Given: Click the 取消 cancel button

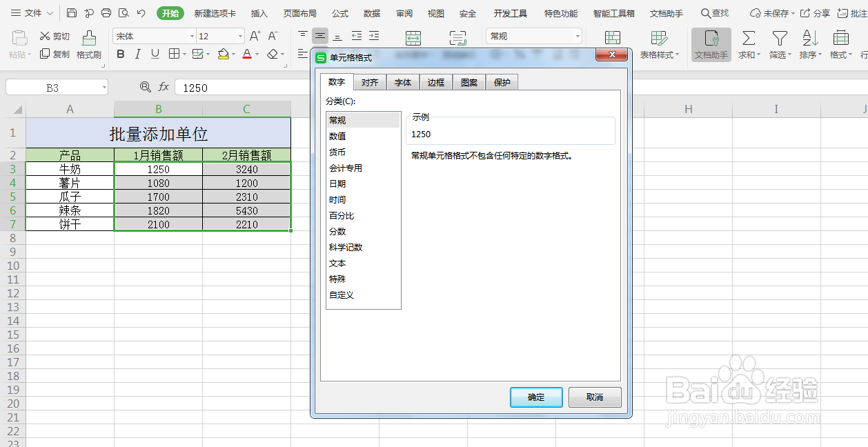Looking at the screenshot, I should (595, 397).
